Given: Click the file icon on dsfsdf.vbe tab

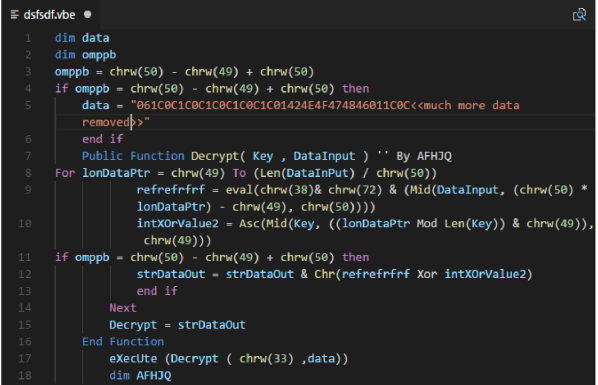Looking at the screenshot, I should point(14,15).
